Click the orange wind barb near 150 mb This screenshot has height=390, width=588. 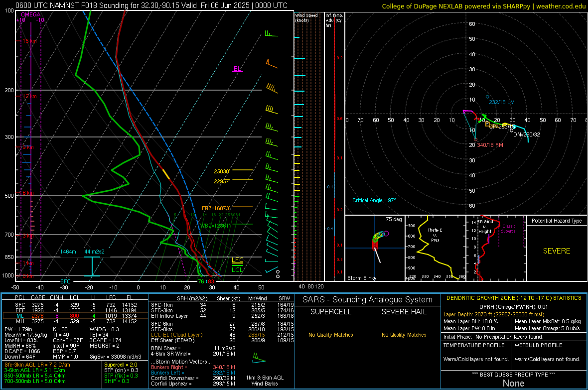coord(272,63)
